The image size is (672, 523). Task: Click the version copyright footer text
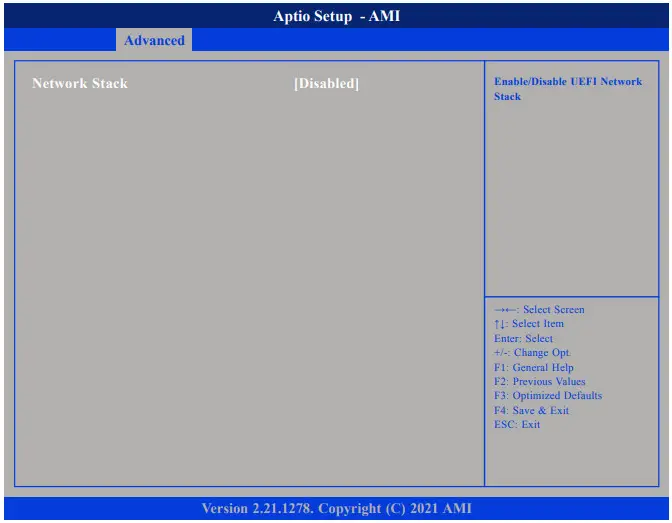336,508
